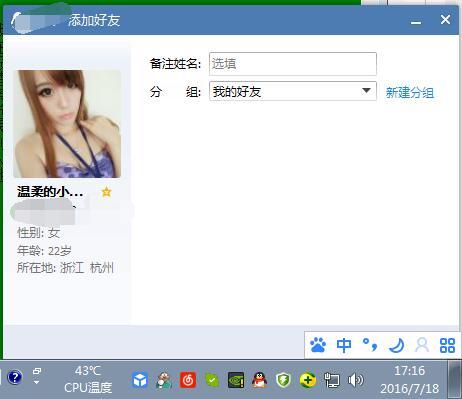Click the 性别: 女 text
The image size is (462, 399).
(38, 233)
